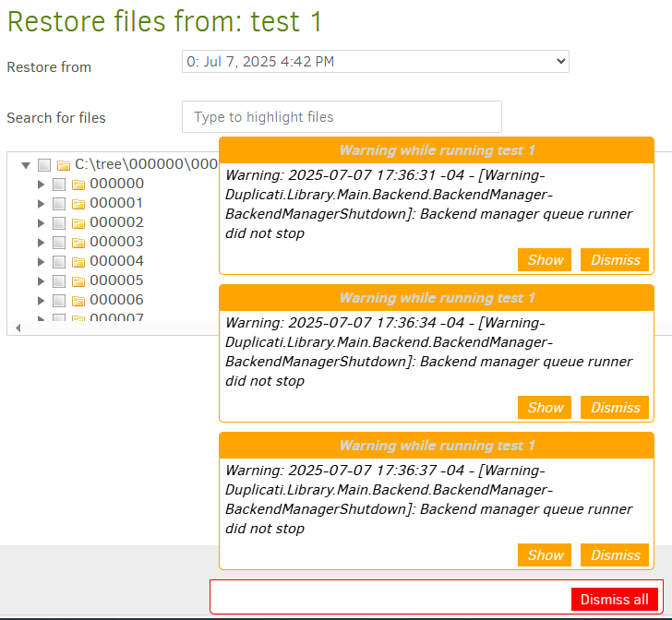Click the C:\tree root folder icon
This screenshot has width=672, height=620.
pyautogui.click(x=64, y=165)
